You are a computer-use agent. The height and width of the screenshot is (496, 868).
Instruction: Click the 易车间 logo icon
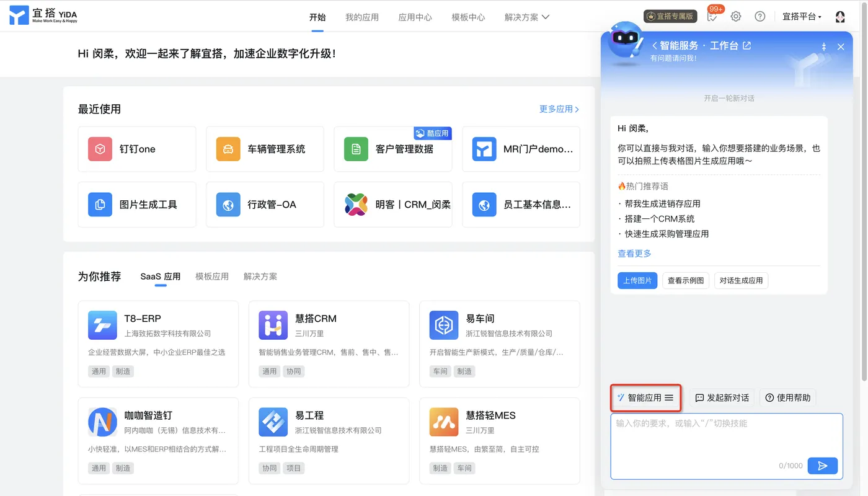click(444, 325)
